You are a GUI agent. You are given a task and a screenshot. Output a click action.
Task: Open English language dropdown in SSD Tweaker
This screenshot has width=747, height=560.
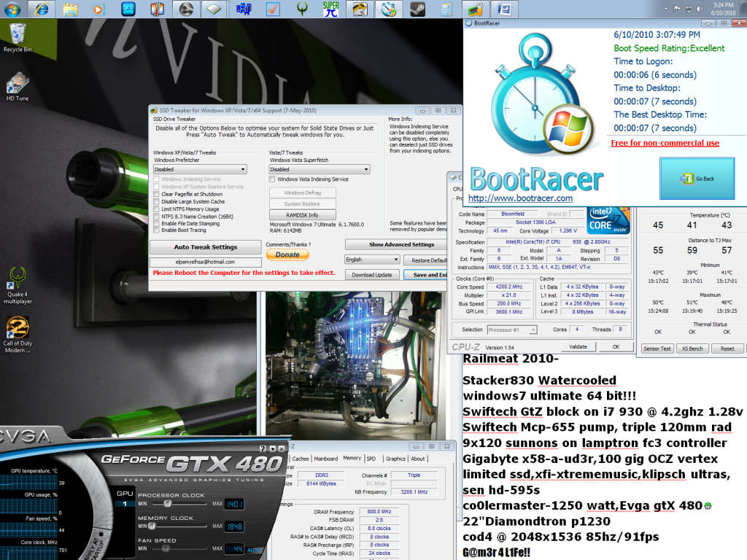click(x=372, y=260)
